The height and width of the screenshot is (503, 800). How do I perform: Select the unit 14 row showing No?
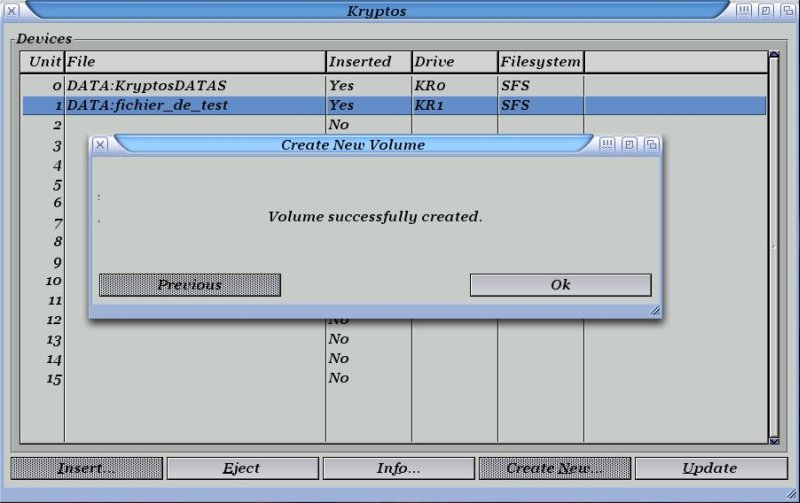(x=394, y=359)
